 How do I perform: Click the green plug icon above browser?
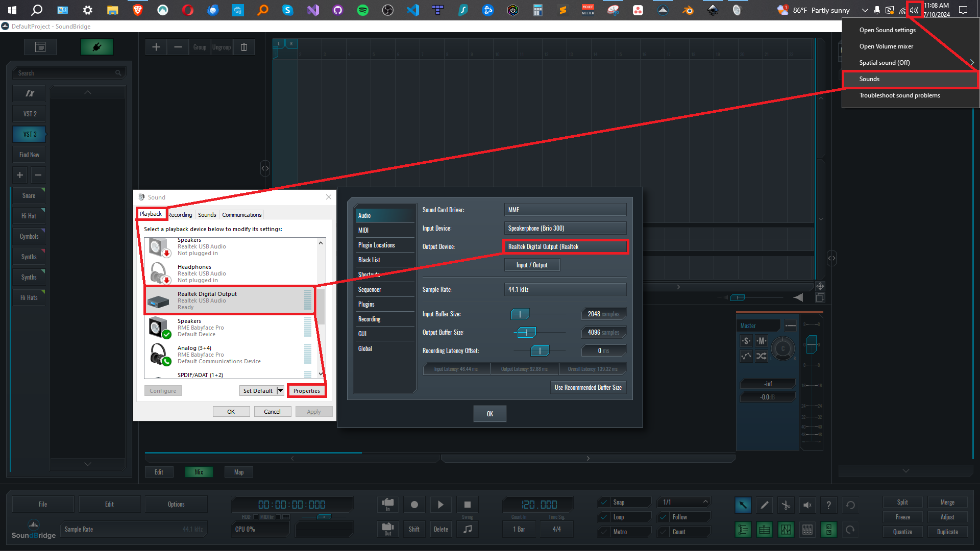[x=97, y=47]
